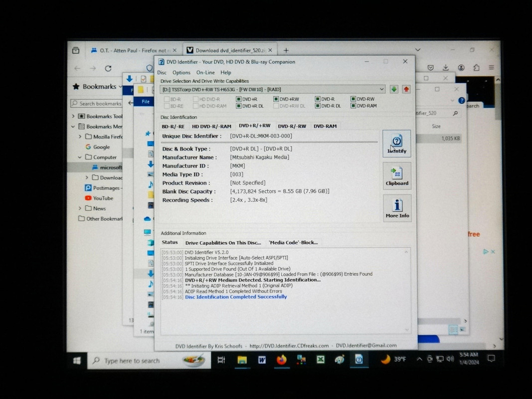The height and width of the screenshot is (399, 532).
Task: Open Drive Capabilities On This Disc tab
Action: pos(223,242)
